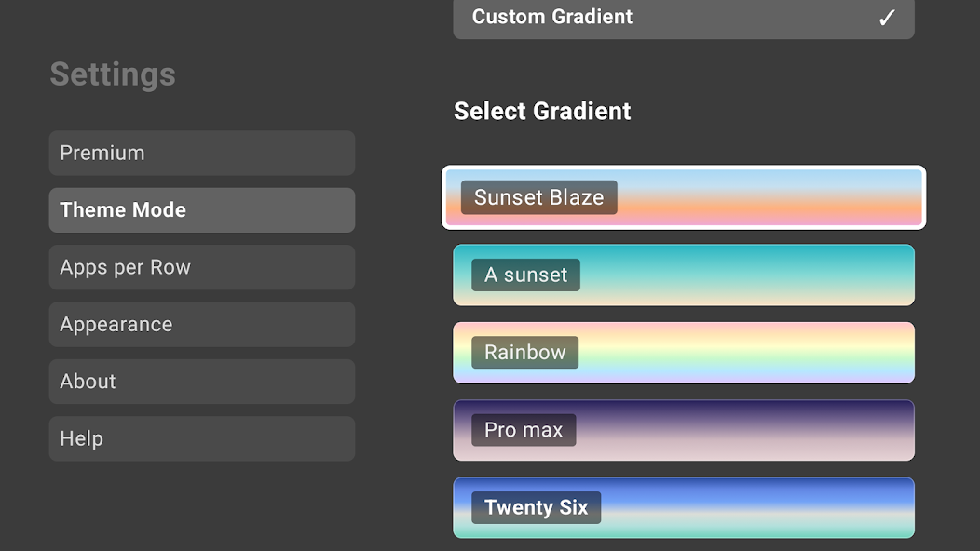The image size is (980, 551).
Task: Click the 'Twenty Six' name label
Action: 536,507
